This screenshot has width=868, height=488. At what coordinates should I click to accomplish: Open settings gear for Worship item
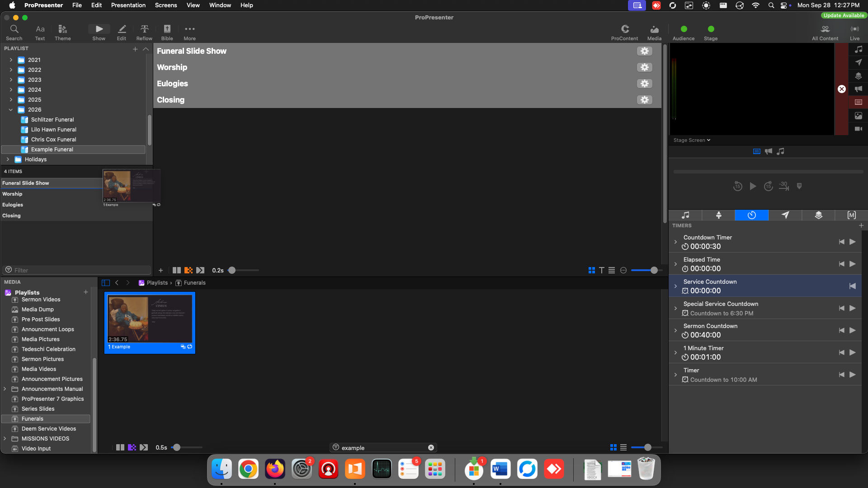[x=645, y=67]
